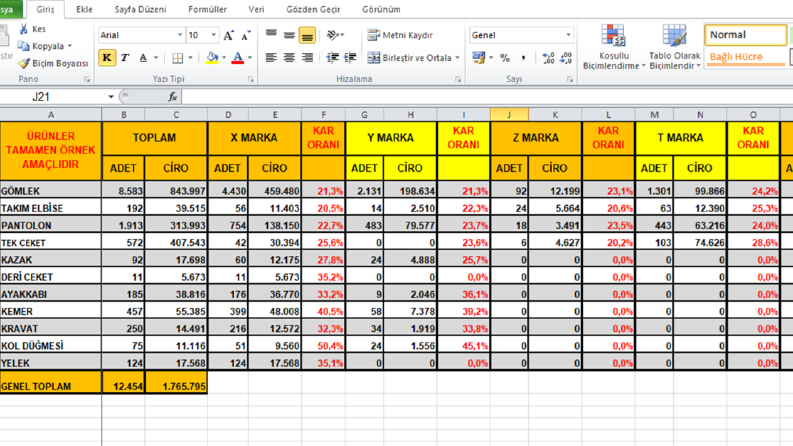The width and height of the screenshot is (793, 446).
Task: Open the Arial font name dropdown
Action: pyautogui.click(x=180, y=35)
